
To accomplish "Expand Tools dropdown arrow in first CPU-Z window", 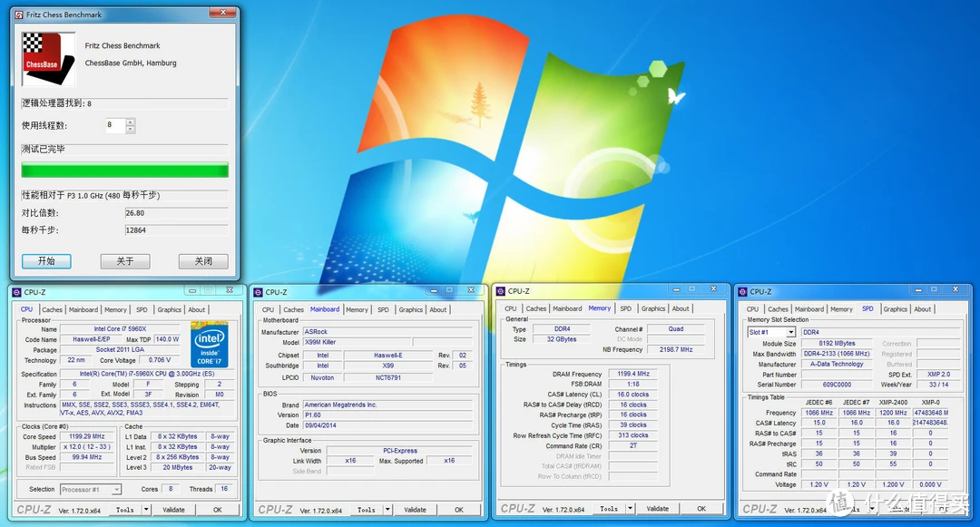I will (146, 510).
